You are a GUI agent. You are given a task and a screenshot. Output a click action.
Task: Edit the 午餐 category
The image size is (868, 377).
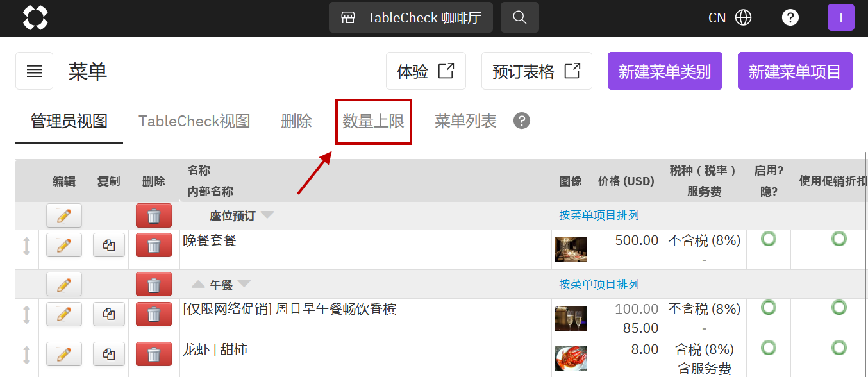tap(64, 284)
